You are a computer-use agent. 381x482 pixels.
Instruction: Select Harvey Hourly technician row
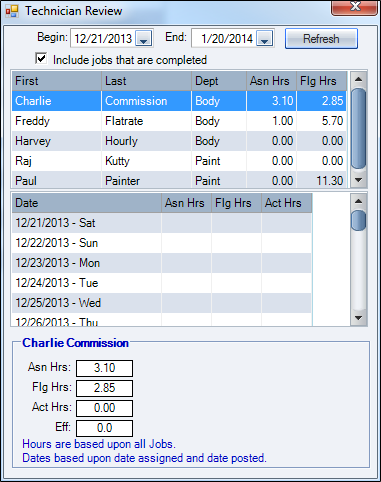tap(179, 141)
